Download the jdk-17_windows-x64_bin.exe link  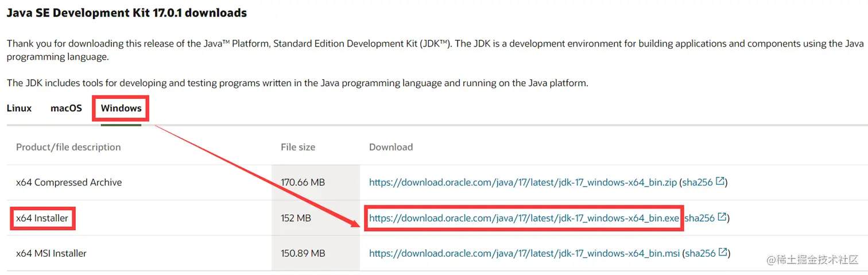click(x=524, y=218)
